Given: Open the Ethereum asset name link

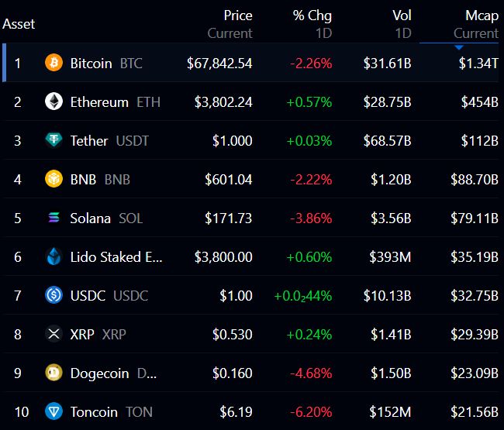Looking at the screenshot, I should 99,102.
